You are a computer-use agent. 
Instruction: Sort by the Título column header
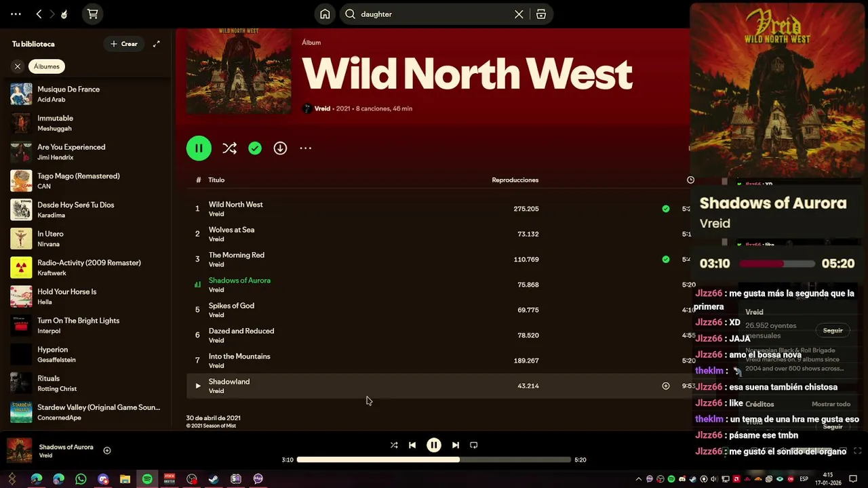pos(216,180)
